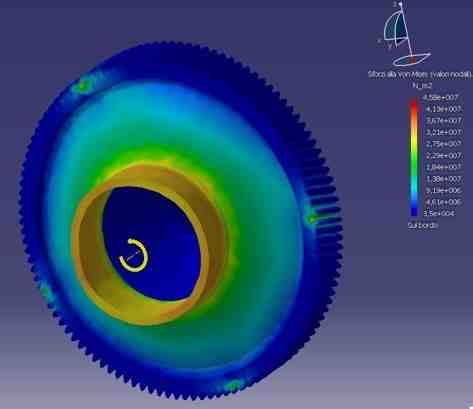Click the 4.59e+007 maximum legend value
Viewport: 473px width, 409px height.
pos(440,98)
